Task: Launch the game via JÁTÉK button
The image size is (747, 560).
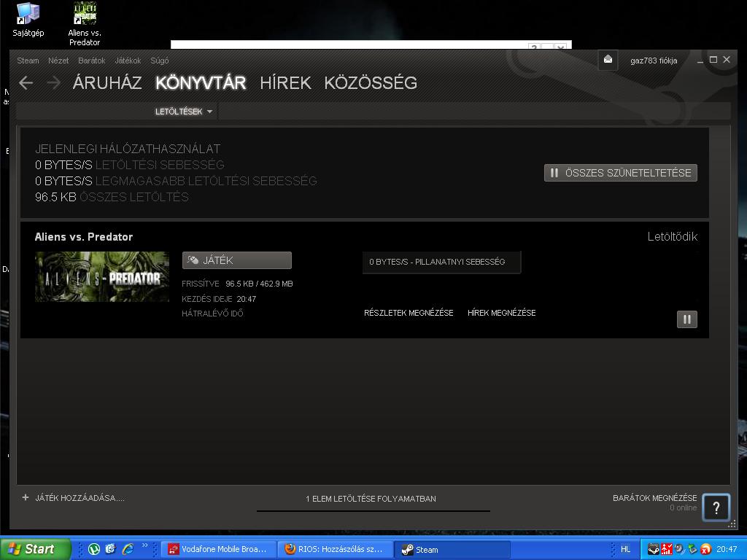Action: (237, 260)
